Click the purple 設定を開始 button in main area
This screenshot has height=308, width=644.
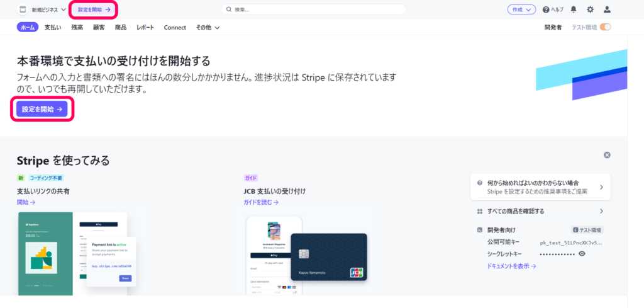coord(42,109)
